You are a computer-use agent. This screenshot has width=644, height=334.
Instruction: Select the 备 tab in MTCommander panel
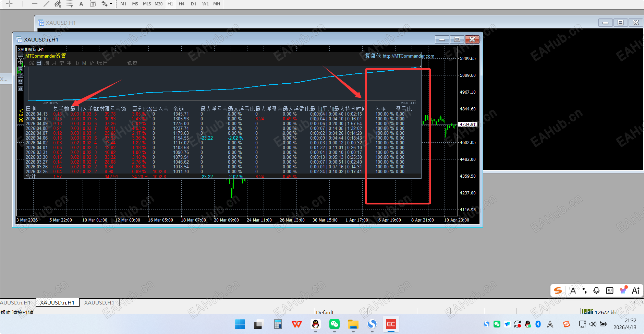click(92, 63)
